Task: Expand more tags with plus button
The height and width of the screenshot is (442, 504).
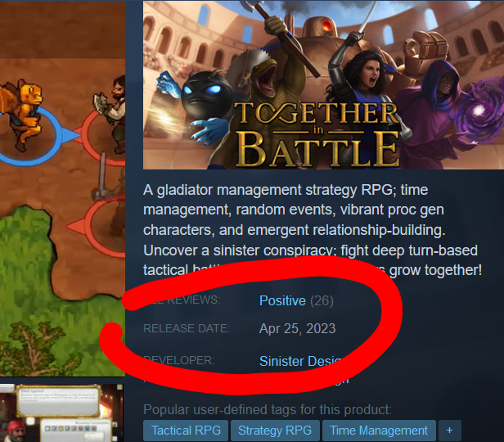Action: click(450, 431)
